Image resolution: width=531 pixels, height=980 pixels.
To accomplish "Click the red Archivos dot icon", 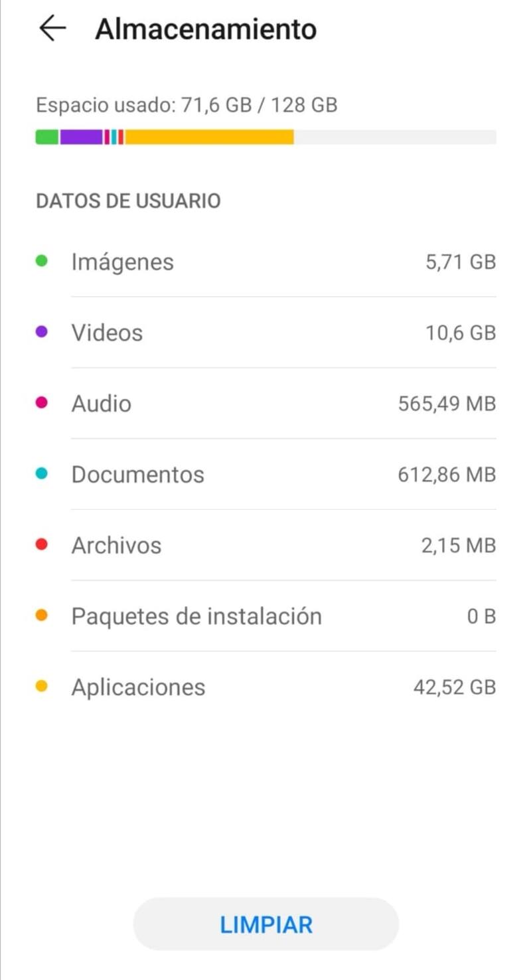I will pyautogui.click(x=41, y=545).
